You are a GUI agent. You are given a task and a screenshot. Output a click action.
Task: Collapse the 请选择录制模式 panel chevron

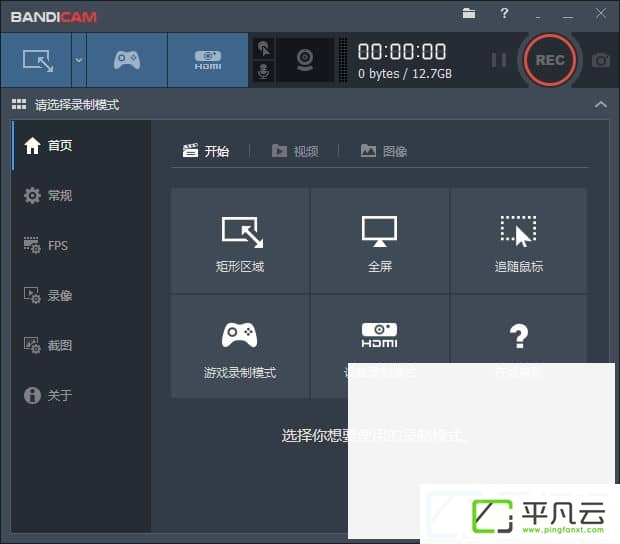click(x=601, y=105)
